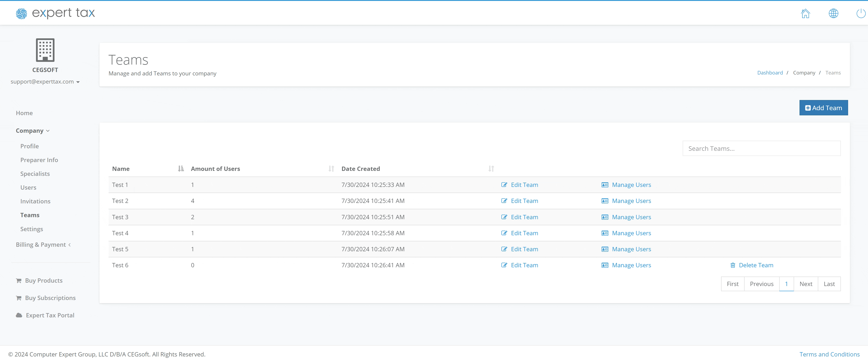Click edit pencil icon for Test 4
This screenshot has width=868, height=363.
tap(504, 233)
